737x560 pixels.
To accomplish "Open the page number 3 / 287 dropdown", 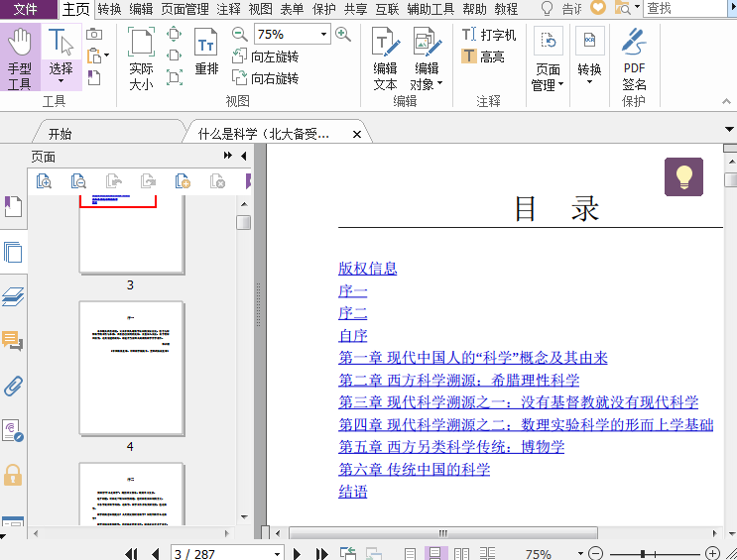I will pos(278,554).
